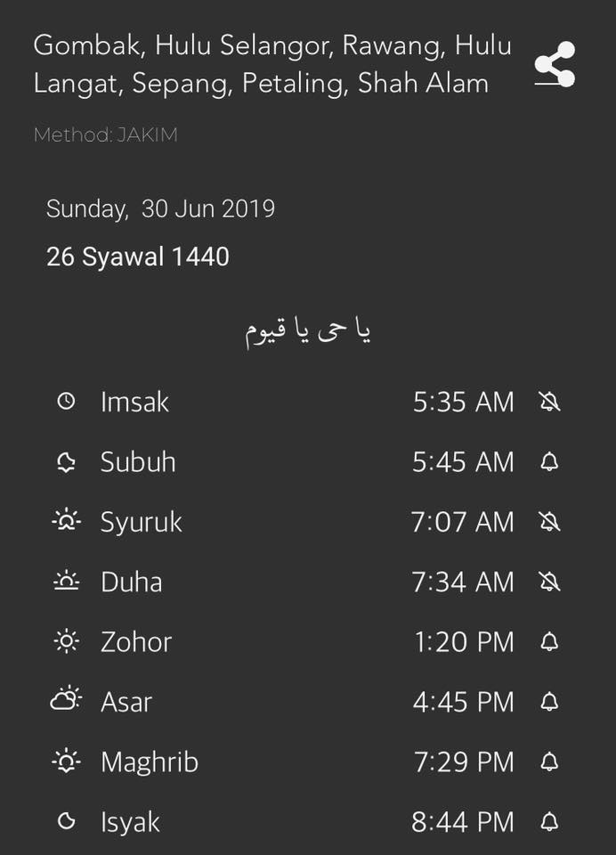The height and width of the screenshot is (855, 616).
Task: Toggle the Asar notification bell
Action: [549, 702]
